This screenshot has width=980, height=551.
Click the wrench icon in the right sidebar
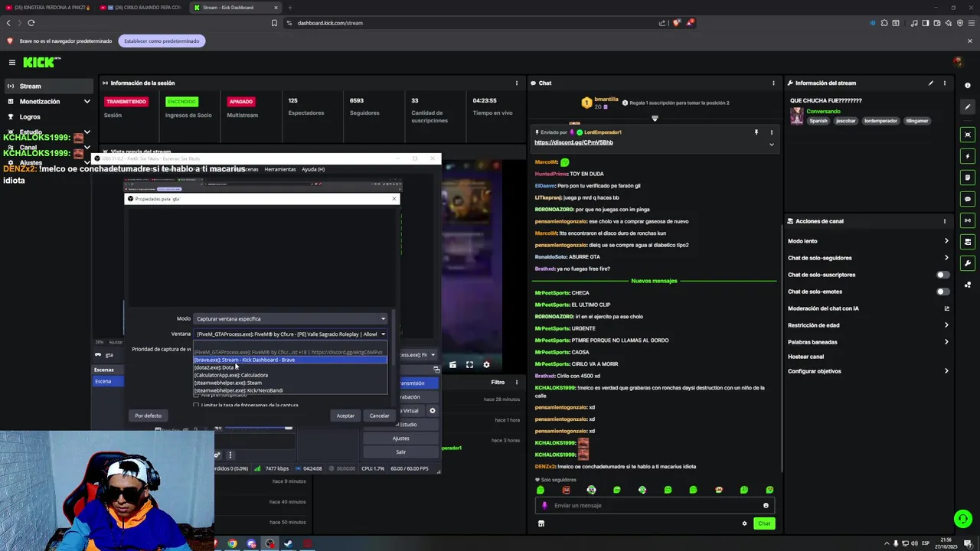[x=968, y=263]
